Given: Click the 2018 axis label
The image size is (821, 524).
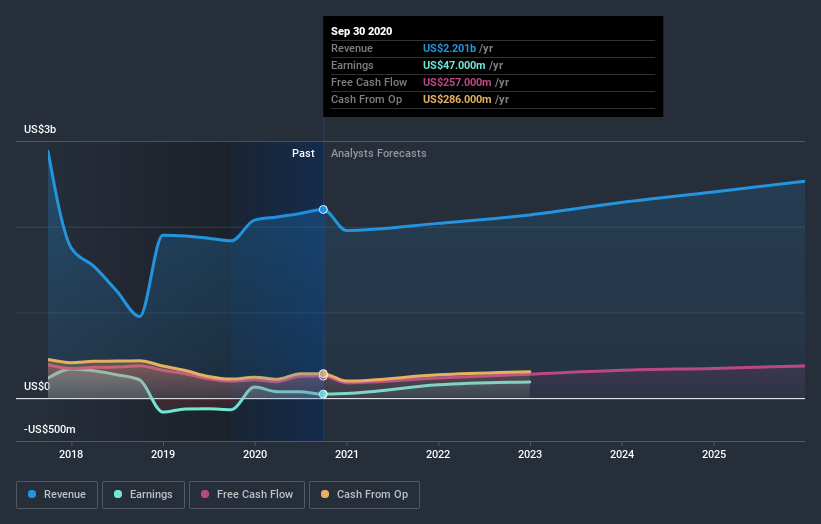Looking at the screenshot, I should [71, 454].
